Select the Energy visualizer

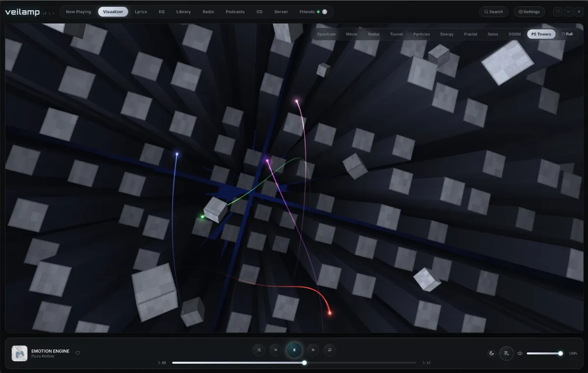[x=447, y=34]
